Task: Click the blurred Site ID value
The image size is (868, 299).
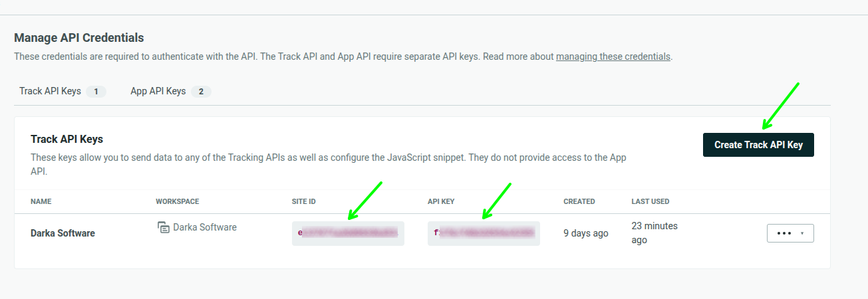Action: [348, 233]
